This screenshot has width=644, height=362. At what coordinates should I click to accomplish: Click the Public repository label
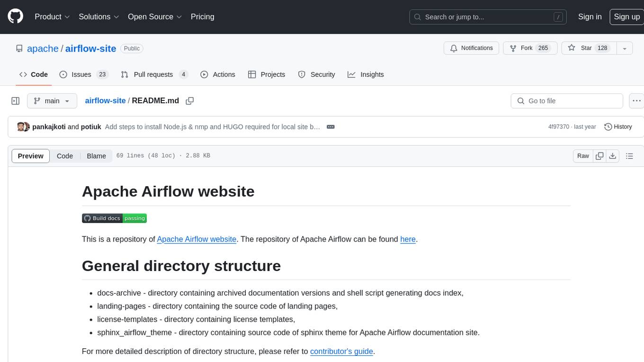click(x=132, y=48)
